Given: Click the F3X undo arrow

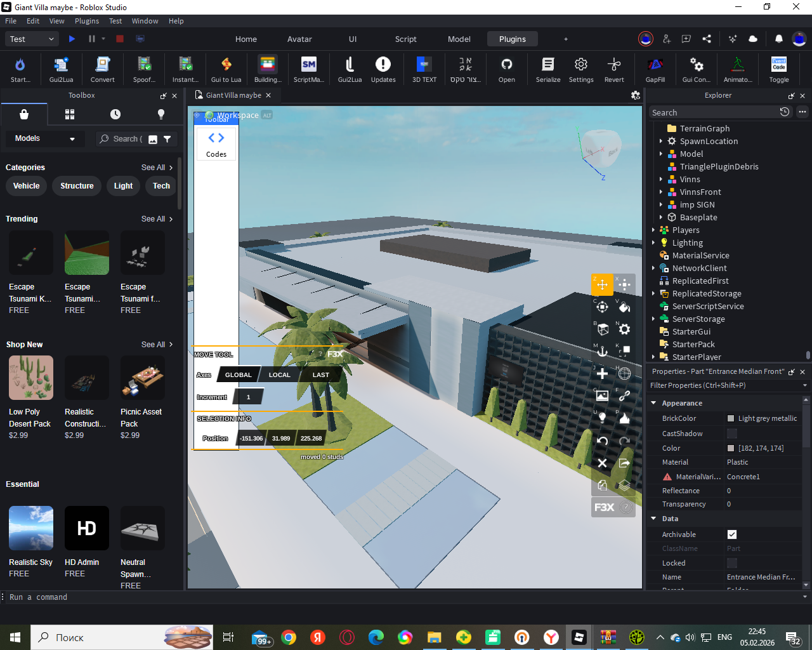Looking at the screenshot, I should pyautogui.click(x=602, y=441).
